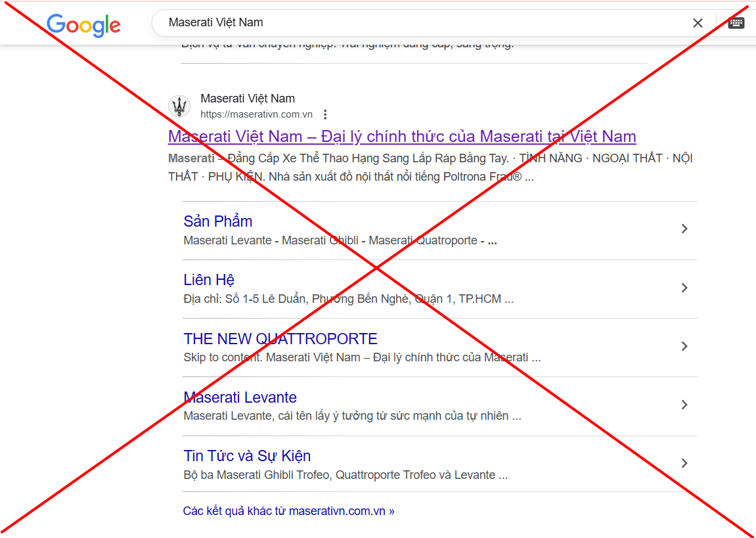This screenshot has height=538, width=756.
Task: Open the 'THE NEW QUATTROPORTE' sitelink
Action: [280, 339]
